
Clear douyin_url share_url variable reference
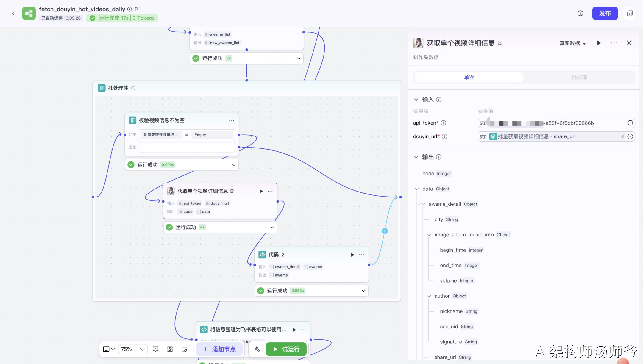(x=622, y=136)
